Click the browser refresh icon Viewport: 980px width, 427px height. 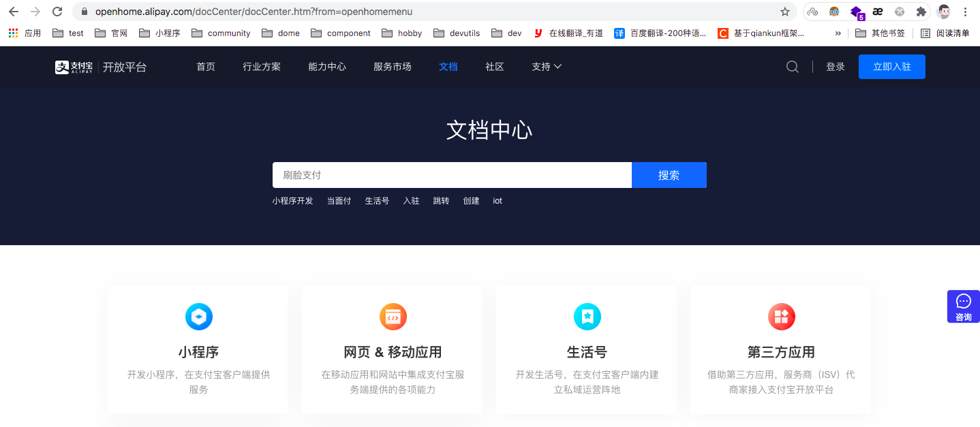(57, 12)
